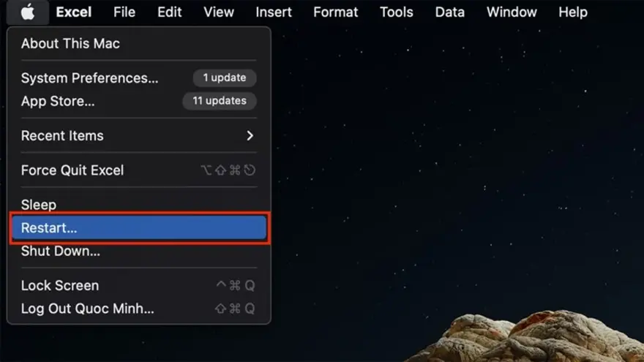The width and height of the screenshot is (644, 362).
Task: Select About This Mac
Action: [139, 43]
